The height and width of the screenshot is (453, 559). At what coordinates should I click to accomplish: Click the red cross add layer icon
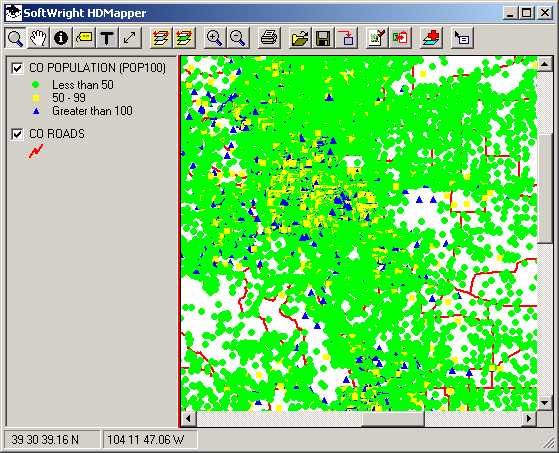431,38
